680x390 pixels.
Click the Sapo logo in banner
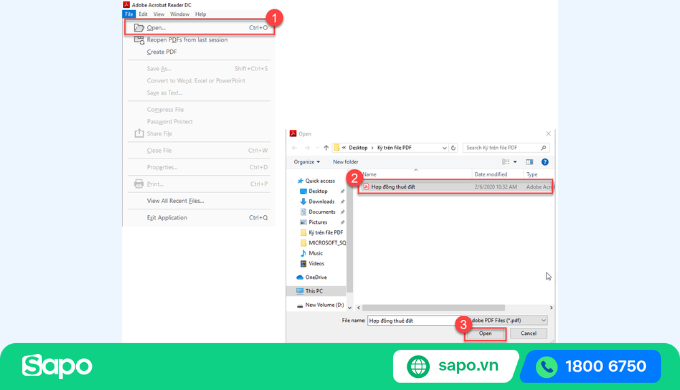[x=57, y=366]
